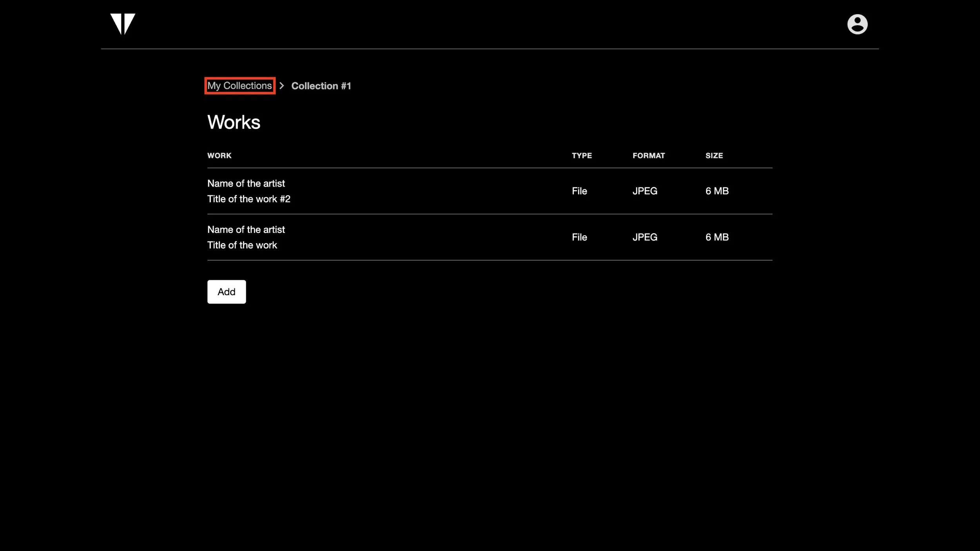Click the SIZE column header
Viewport: 980px width, 551px height.
pos(714,156)
